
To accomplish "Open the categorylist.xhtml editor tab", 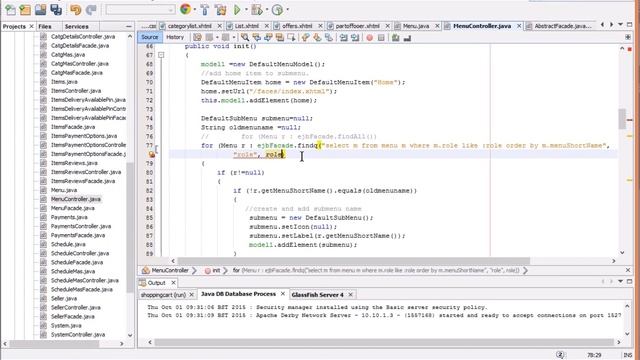I will pyautogui.click(x=189, y=26).
